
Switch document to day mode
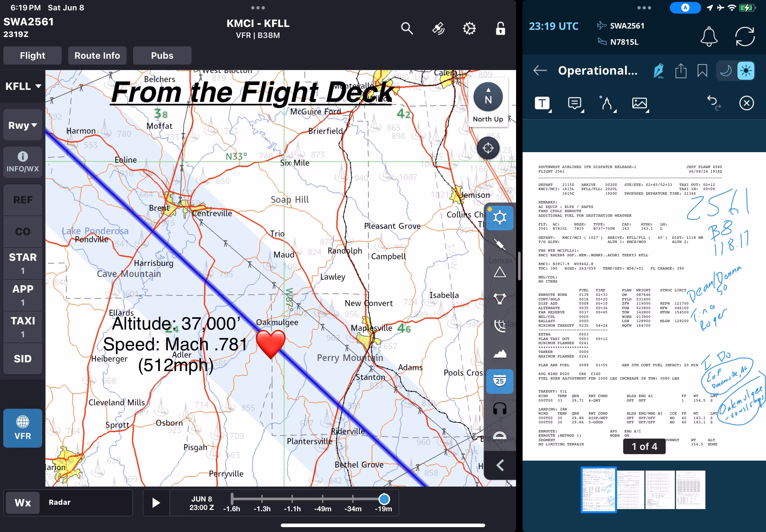pos(746,71)
